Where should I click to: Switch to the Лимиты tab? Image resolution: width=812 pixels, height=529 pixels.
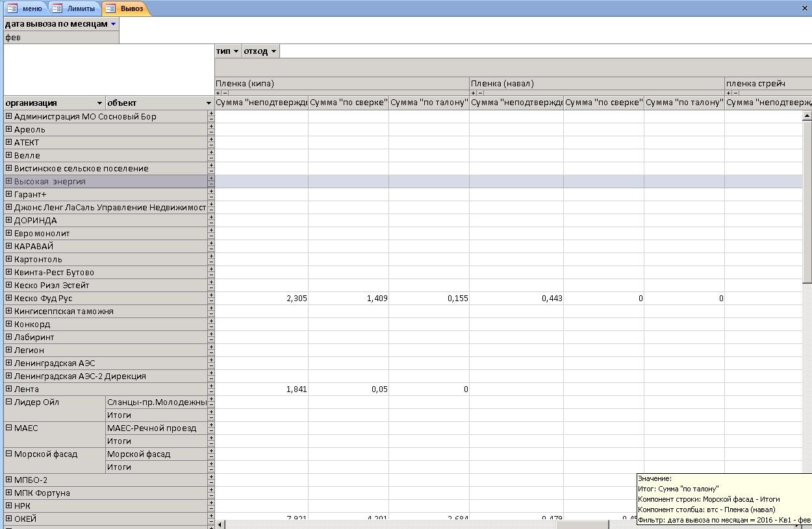(74, 8)
